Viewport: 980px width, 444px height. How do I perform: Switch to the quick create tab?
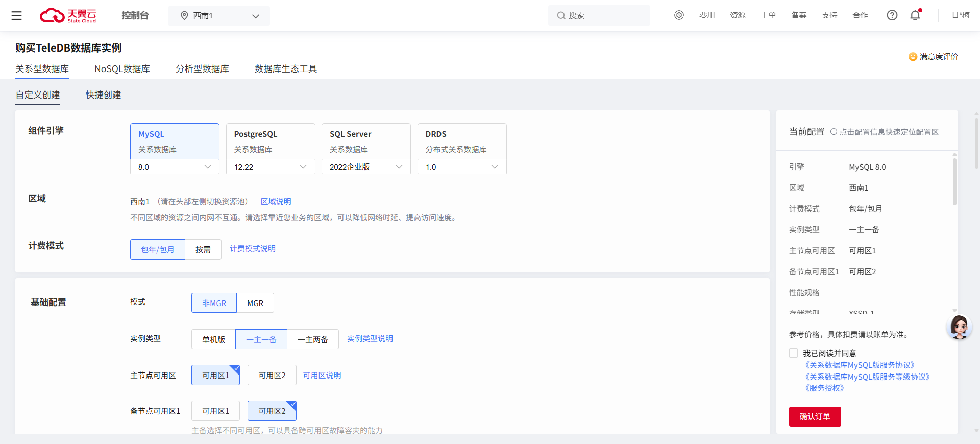pyautogui.click(x=103, y=95)
